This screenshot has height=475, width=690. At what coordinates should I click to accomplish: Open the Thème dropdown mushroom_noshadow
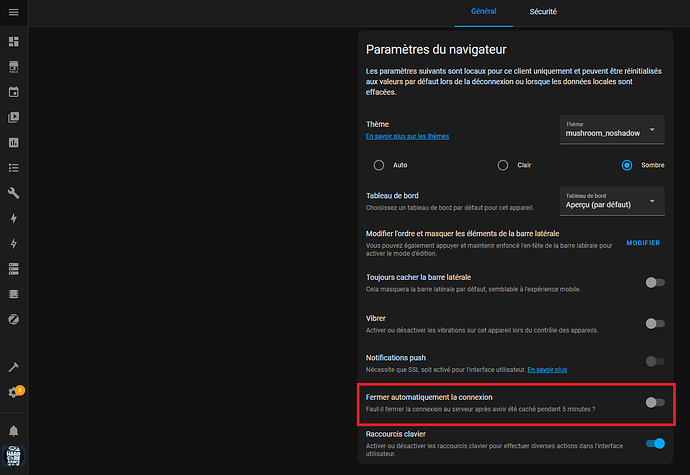click(612, 129)
